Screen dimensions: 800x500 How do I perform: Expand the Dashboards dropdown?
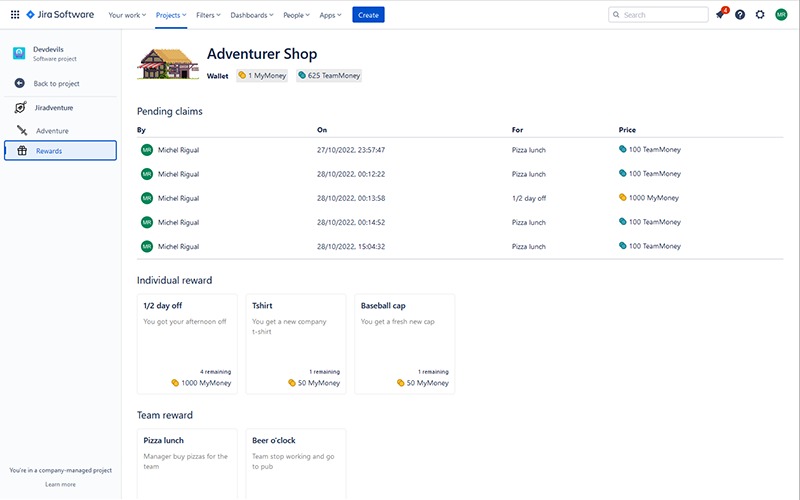coord(252,15)
